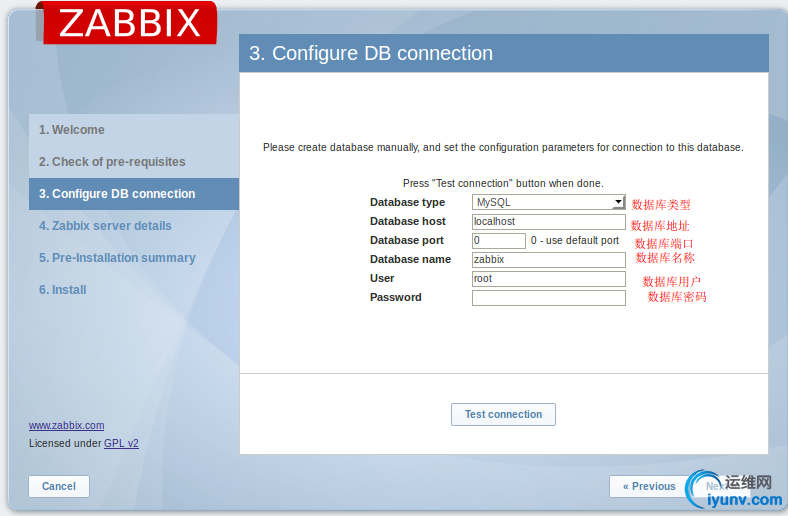Image resolution: width=788 pixels, height=516 pixels.
Task: Focus the Database host field
Action: (x=548, y=222)
